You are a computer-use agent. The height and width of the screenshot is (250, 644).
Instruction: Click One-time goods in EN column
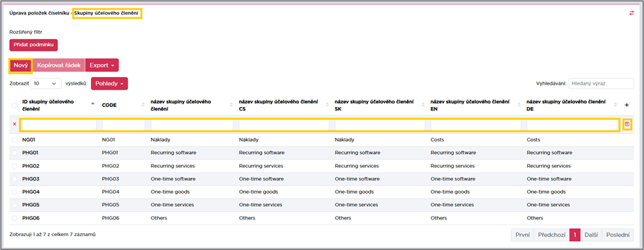click(450, 192)
